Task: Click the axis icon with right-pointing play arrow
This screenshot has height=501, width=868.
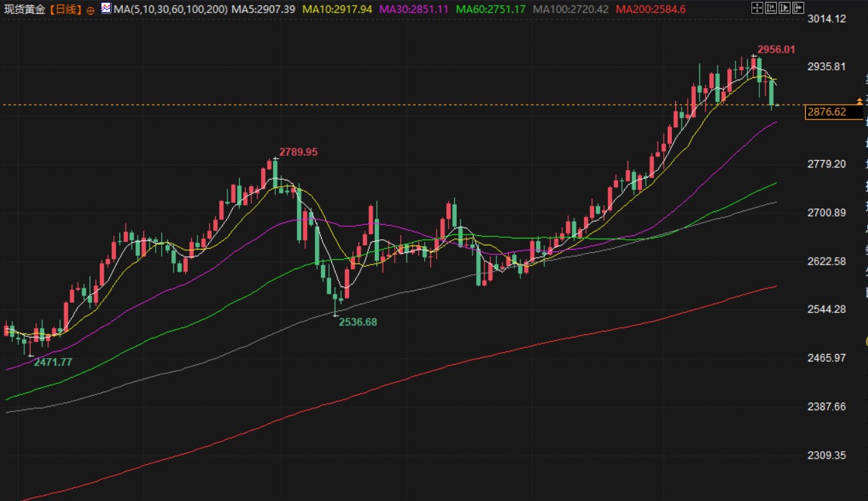Action: tap(784, 8)
